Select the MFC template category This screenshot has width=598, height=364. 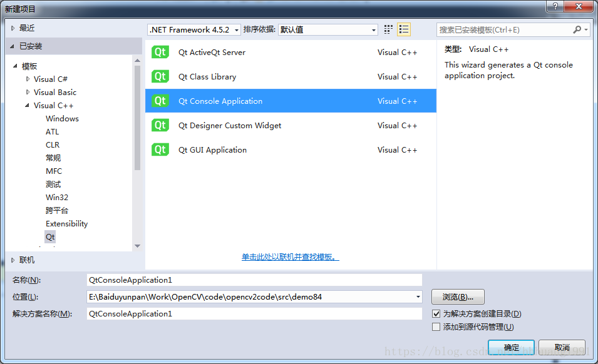pyautogui.click(x=54, y=171)
